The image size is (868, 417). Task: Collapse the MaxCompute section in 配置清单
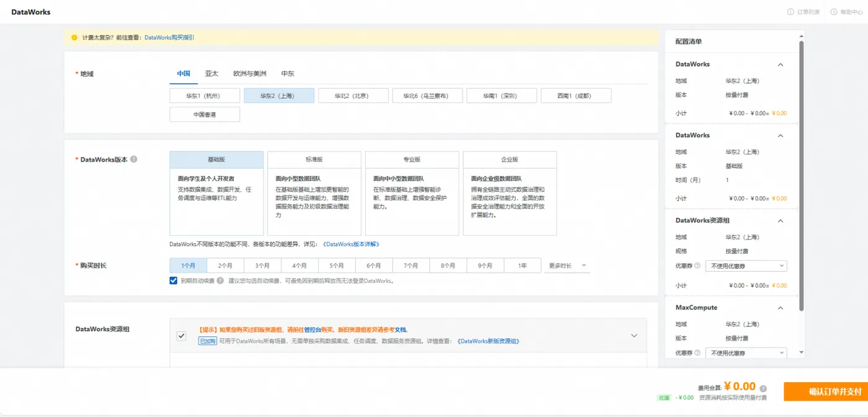(x=781, y=308)
